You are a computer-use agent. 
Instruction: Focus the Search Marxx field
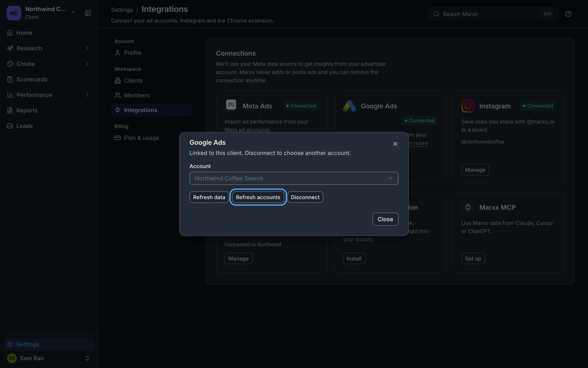[x=493, y=14]
